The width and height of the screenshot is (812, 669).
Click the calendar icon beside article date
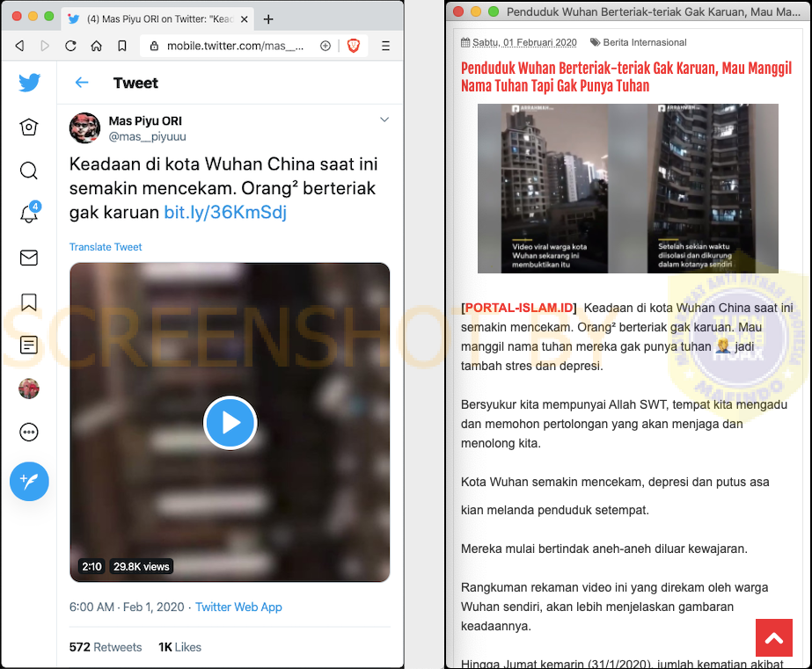(x=465, y=42)
